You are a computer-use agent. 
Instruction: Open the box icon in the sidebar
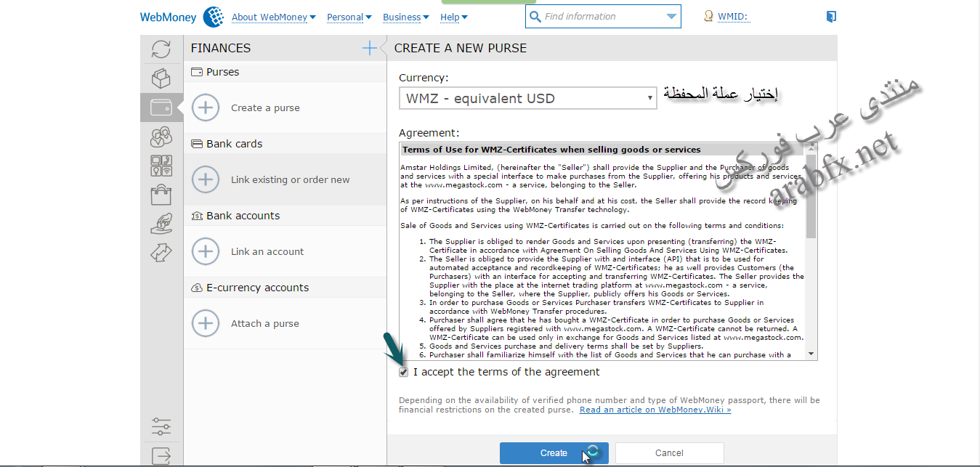(x=161, y=78)
